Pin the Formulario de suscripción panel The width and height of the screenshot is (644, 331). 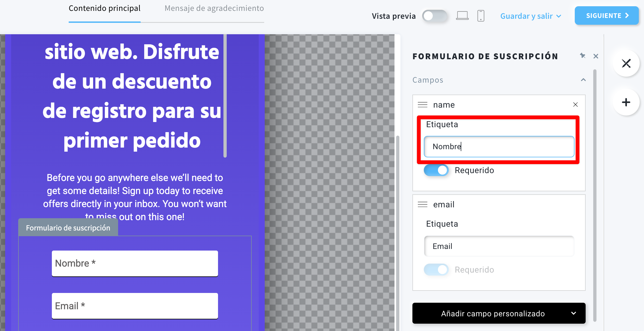582,56
